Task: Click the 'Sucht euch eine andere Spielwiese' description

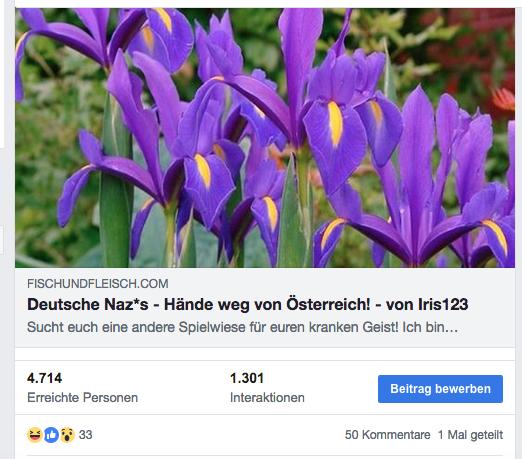Action: click(x=242, y=327)
